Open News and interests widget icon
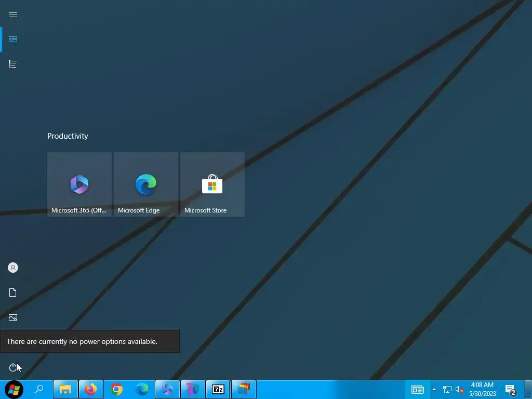The height and width of the screenshot is (399, 532). (x=418, y=390)
